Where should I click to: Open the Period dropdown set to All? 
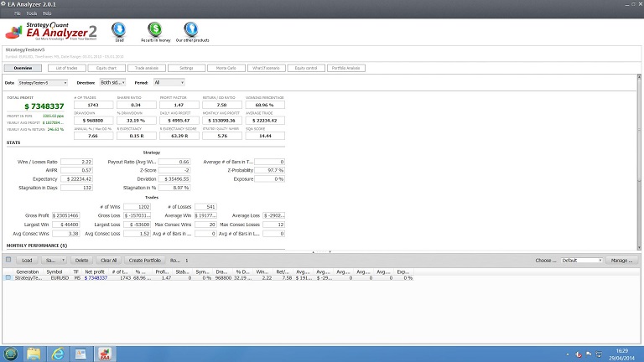coord(169,83)
